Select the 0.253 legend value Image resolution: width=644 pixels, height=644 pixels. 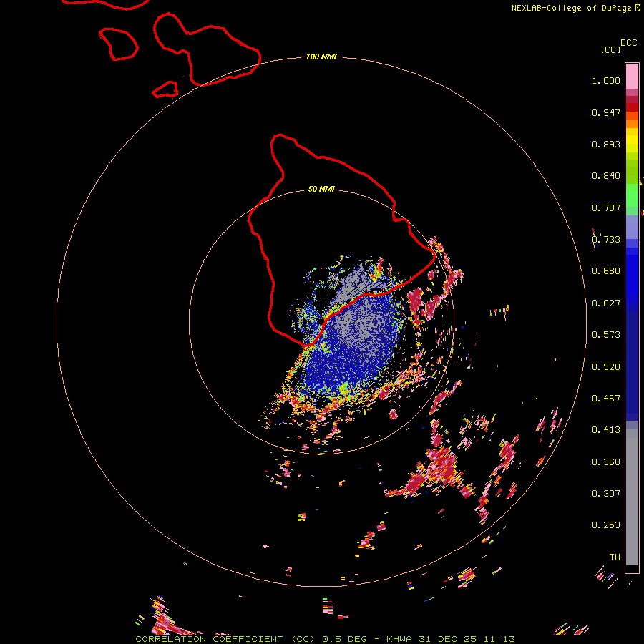tap(606, 525)
